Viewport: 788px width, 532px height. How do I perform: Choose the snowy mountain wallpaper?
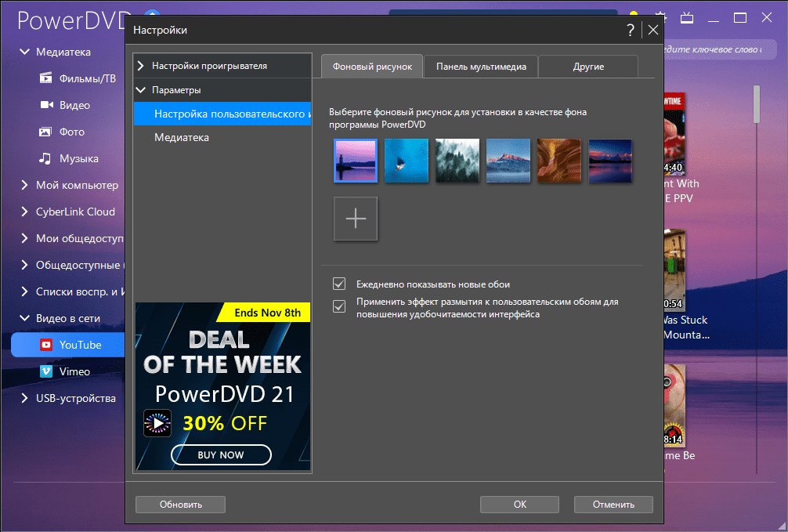click(508, 161)
